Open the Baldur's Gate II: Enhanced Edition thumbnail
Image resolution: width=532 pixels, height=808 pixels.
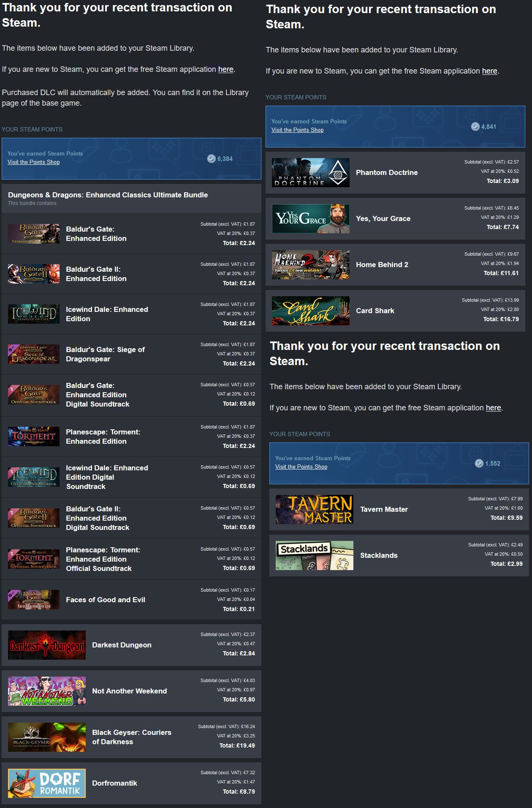pyautogui.click(x=34, y=274)
